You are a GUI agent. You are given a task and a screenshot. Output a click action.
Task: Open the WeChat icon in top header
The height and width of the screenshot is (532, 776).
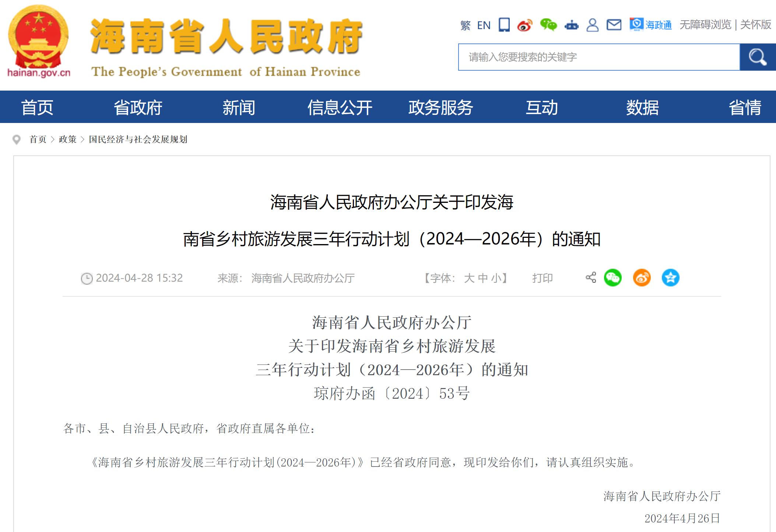(x=548, y=25)
